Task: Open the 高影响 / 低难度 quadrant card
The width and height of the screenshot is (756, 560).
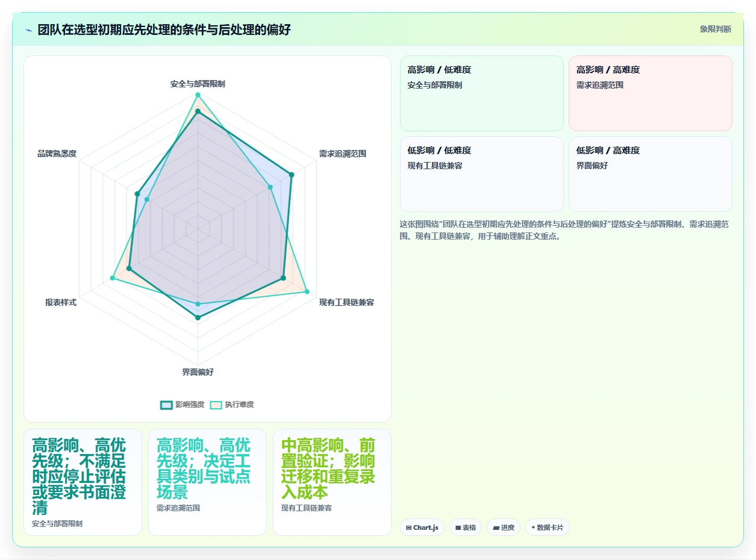Action: click(482, 93)
